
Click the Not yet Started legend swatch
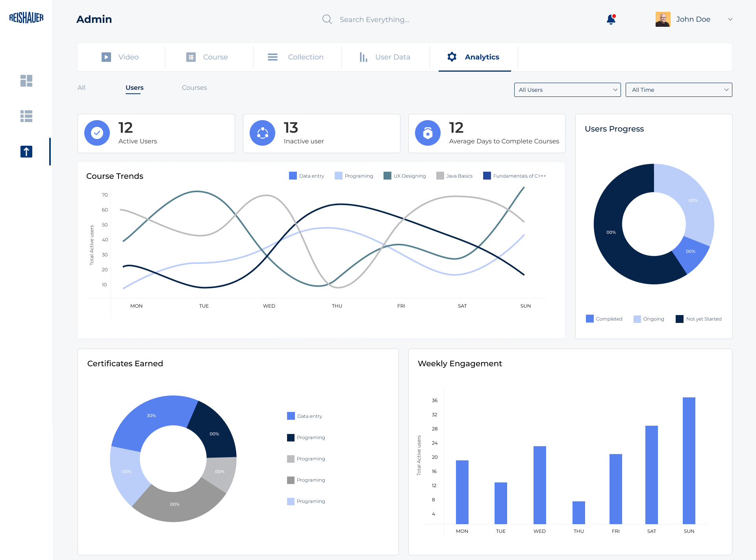coord(680,319)
